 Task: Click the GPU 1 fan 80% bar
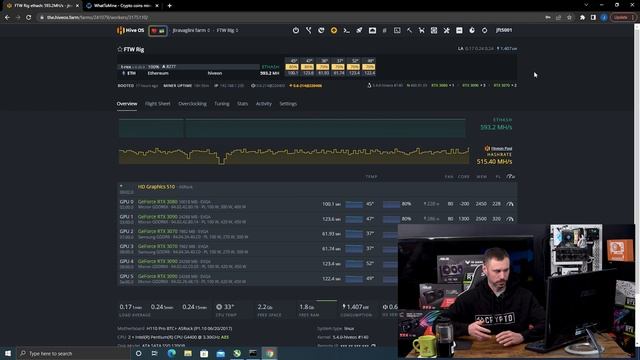coord(391,219)
